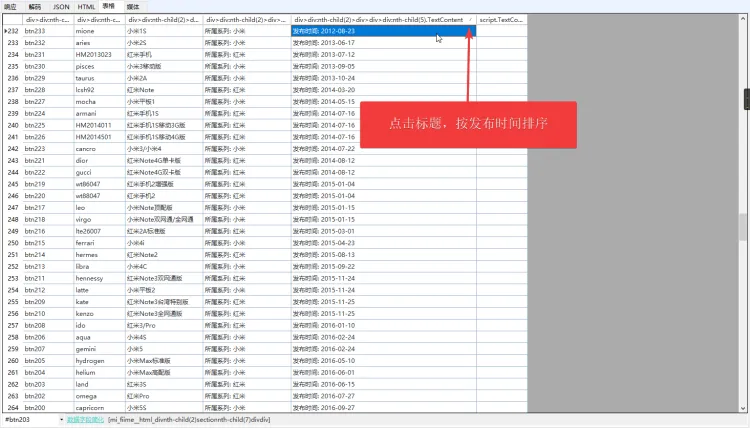This screenshot has width=750, height=428.
Task: Click the 红米3/Pro cell
Action: (x=164, y=326)
